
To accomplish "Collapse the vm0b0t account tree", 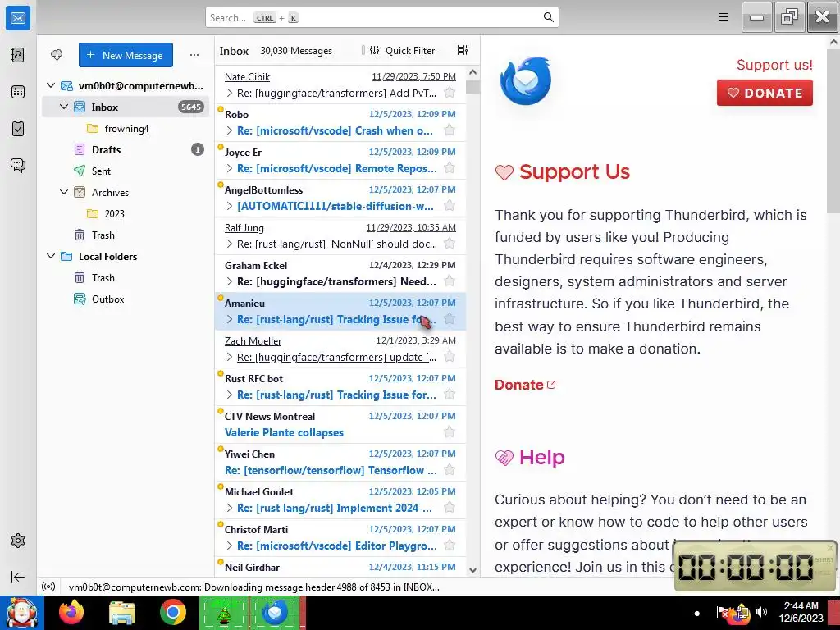I will pyautogui.click(x=51, y=85).
